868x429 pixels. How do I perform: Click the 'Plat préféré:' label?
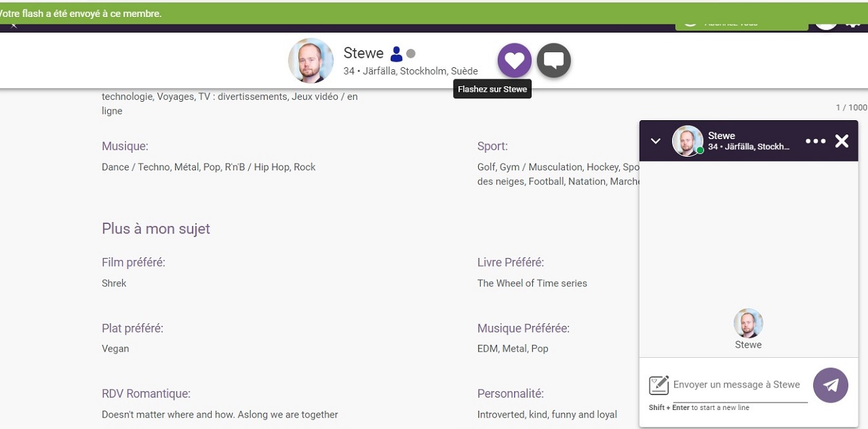pyautogui.click(x=132, y=328)
